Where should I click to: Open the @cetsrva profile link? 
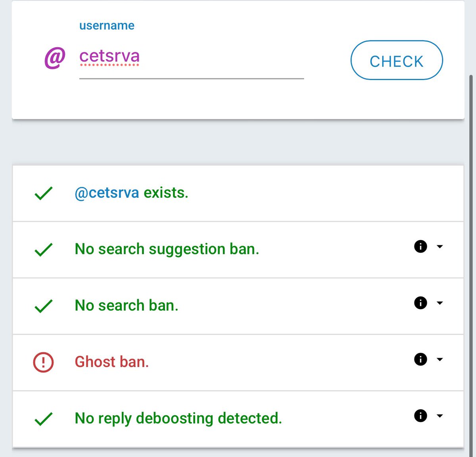pos(107,193)
